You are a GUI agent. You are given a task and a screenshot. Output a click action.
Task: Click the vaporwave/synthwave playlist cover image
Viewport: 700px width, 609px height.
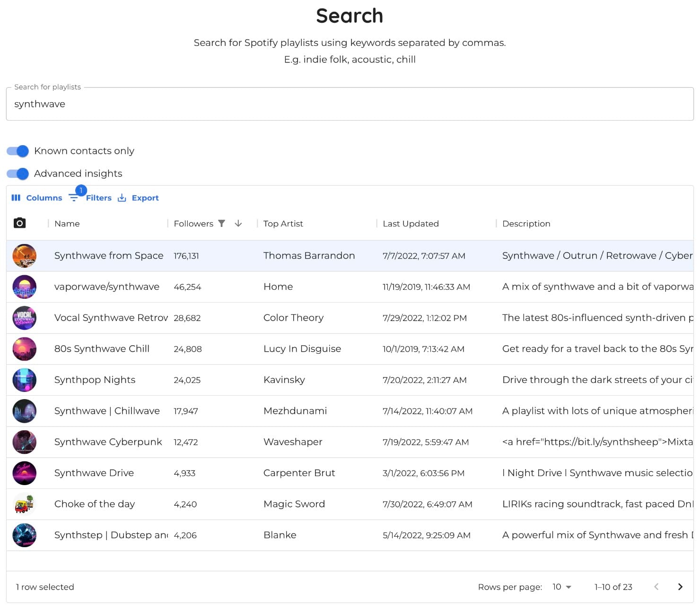(25, 287)
